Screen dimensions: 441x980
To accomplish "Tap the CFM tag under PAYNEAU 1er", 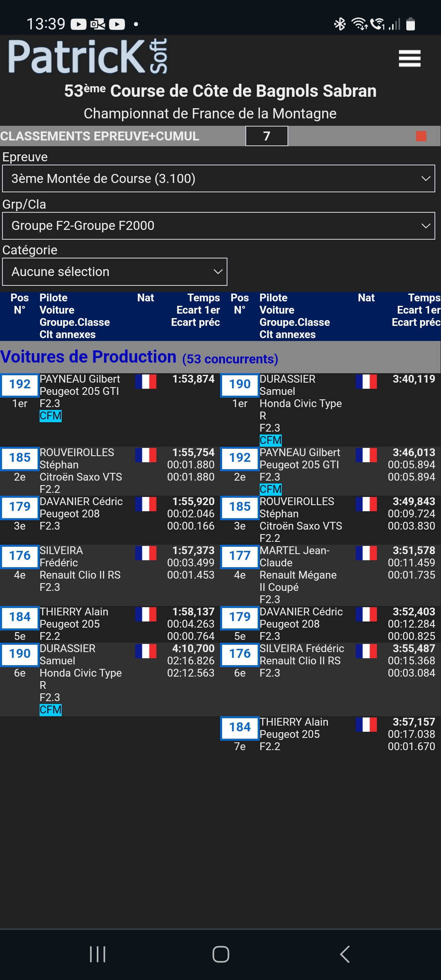I will coord(51,416).
